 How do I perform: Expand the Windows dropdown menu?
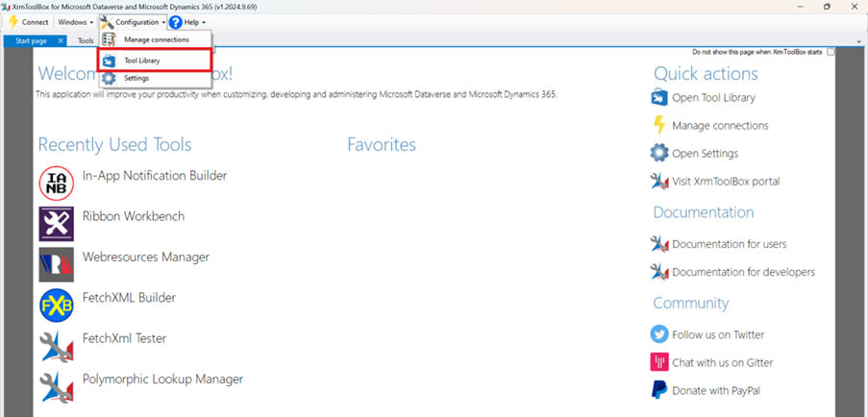tap(75, 22)
